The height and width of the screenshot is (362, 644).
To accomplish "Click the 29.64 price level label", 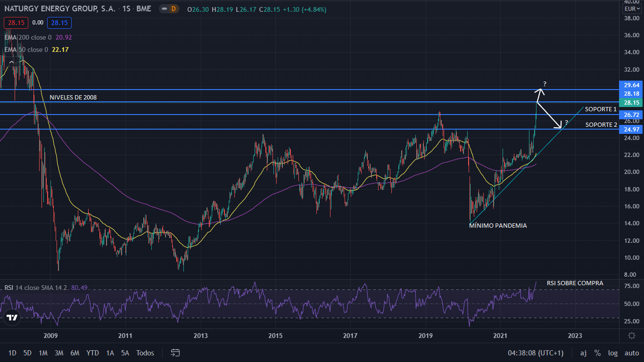I will pos(631,85).
